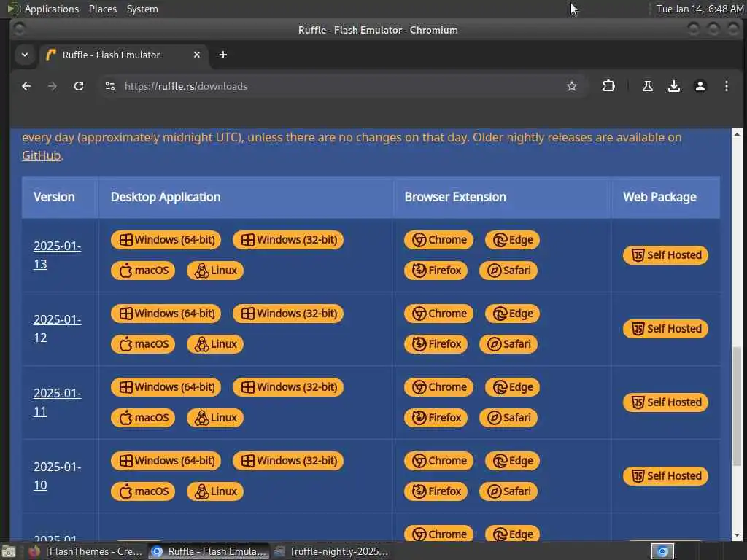Download Linux build for 2025-01-12

tap(215, 344)
